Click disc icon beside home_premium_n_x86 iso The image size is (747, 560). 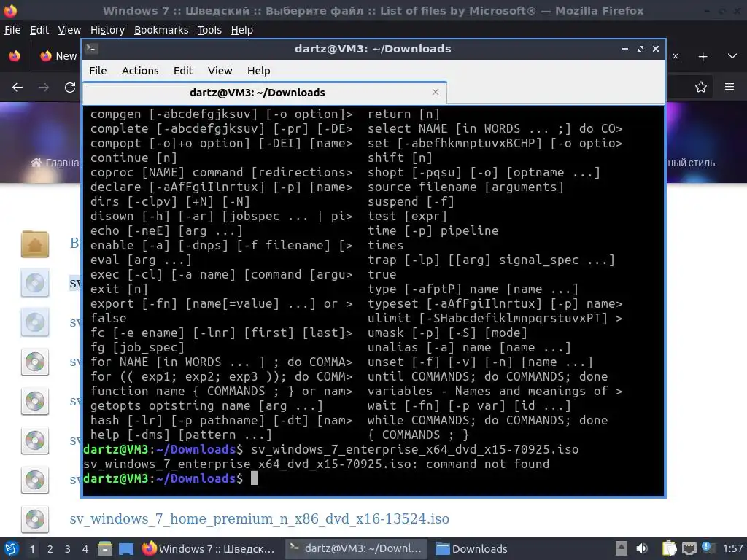coord(35,519)
